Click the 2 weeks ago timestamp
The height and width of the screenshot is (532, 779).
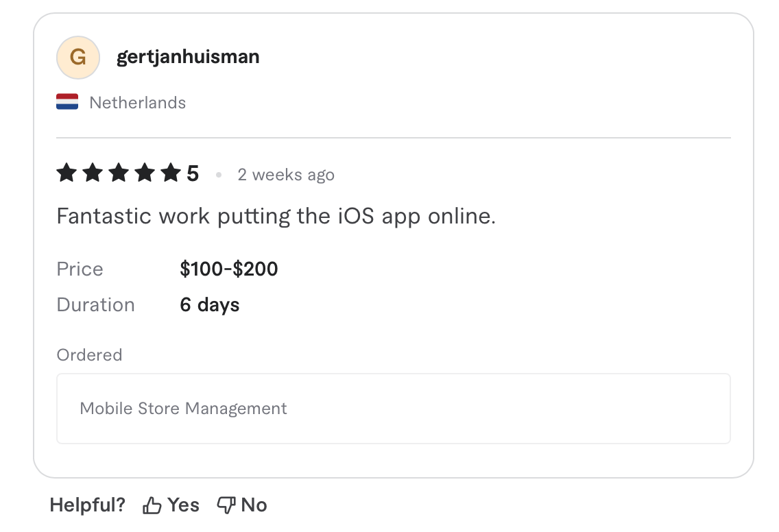tap(286, 175)
